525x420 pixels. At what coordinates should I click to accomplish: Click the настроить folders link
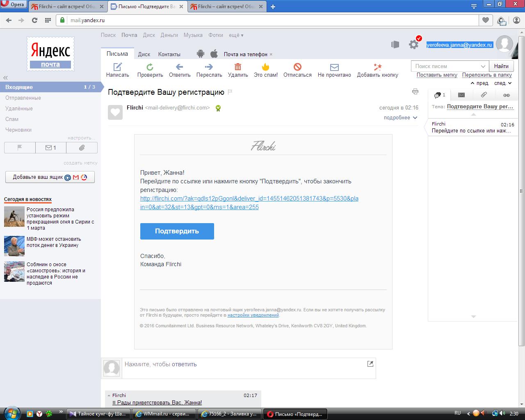81,138
